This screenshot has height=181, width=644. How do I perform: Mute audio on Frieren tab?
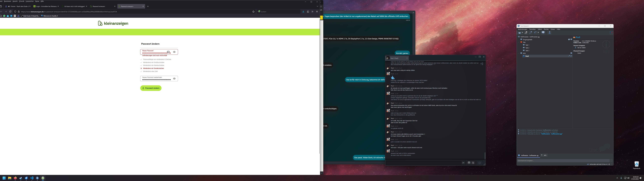pos(9,6)
